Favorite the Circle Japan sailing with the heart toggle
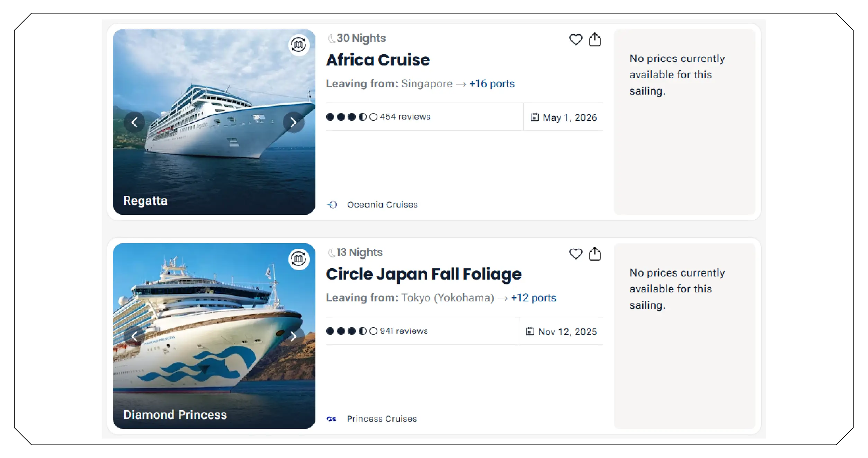The width and height of the screenshot is (868, 458). (x=575, y=254)
